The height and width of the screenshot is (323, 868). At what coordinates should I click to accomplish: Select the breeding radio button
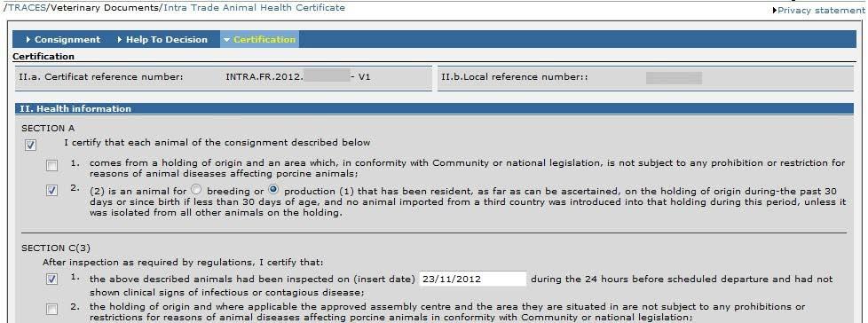(196, 189)
